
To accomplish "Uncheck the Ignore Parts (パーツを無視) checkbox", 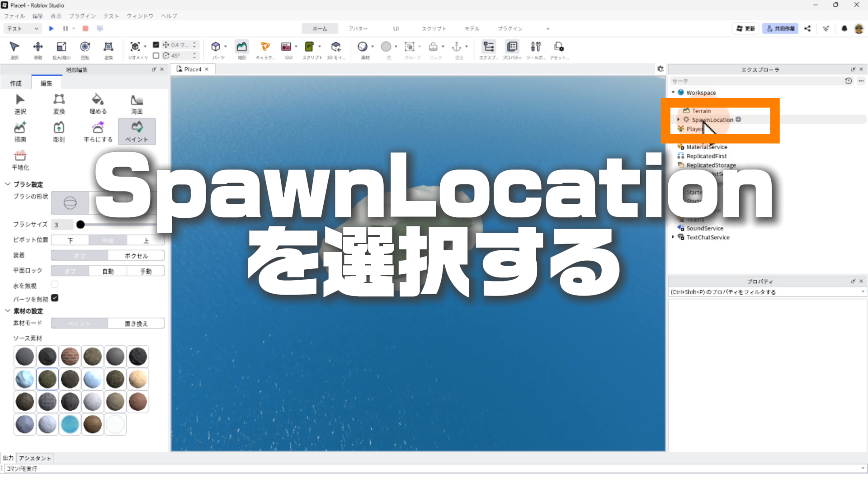I will 55,298.
